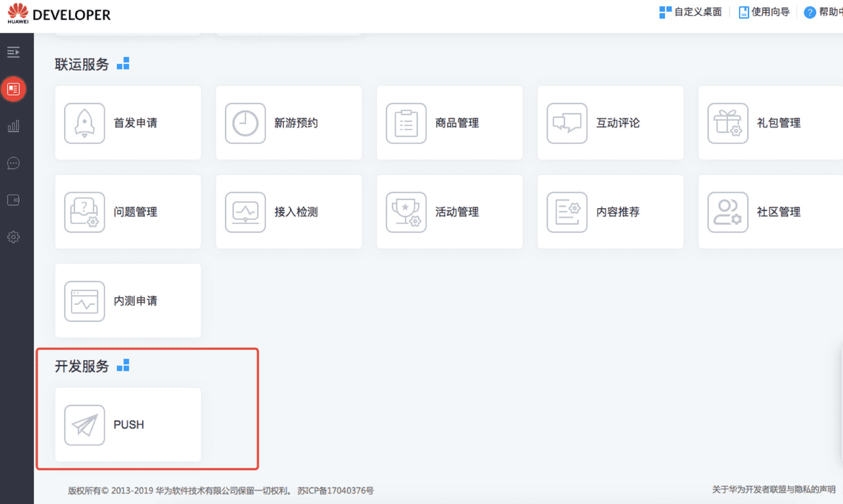Open the 商品管理 card label
The image size is (843, 504).
pos(457,123)
